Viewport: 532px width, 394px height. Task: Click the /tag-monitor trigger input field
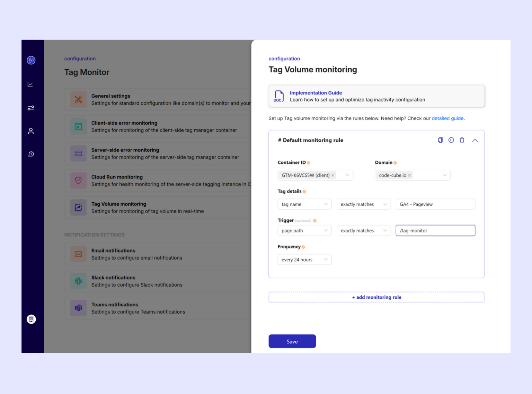click(x=435, y=231)
